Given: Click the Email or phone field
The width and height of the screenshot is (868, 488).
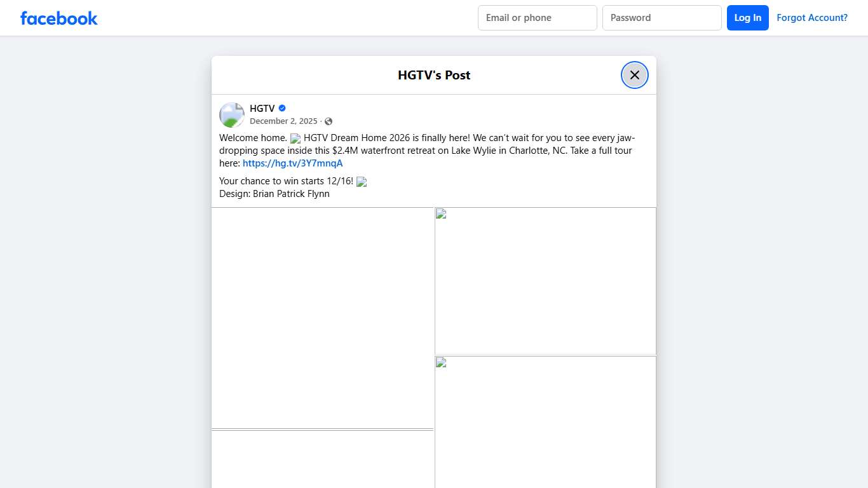Looking at the screenshot, I should [537, 18].
